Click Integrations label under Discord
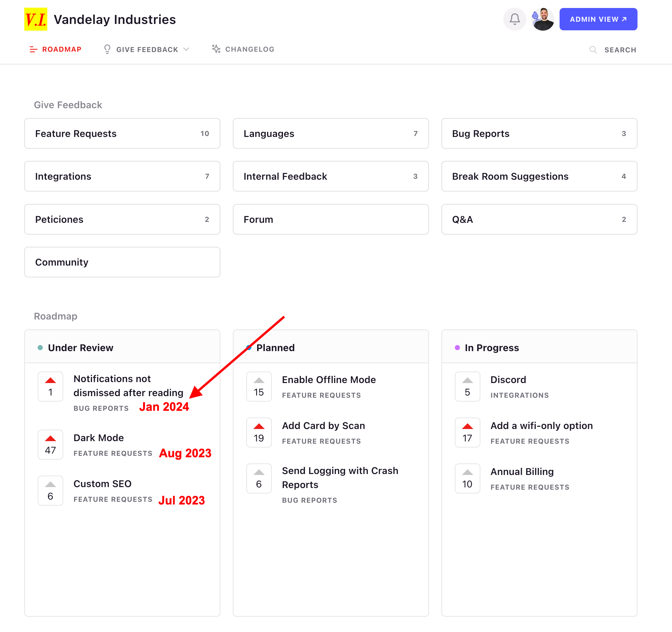Image resolution: width=672 pixels, height=632 pixels. point(520,395)
